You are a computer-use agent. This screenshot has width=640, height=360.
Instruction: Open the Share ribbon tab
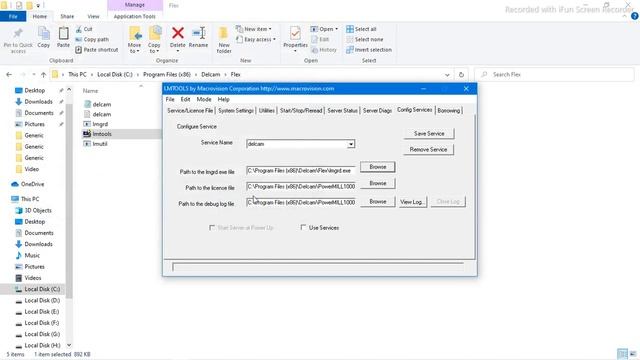click(67, 16)
